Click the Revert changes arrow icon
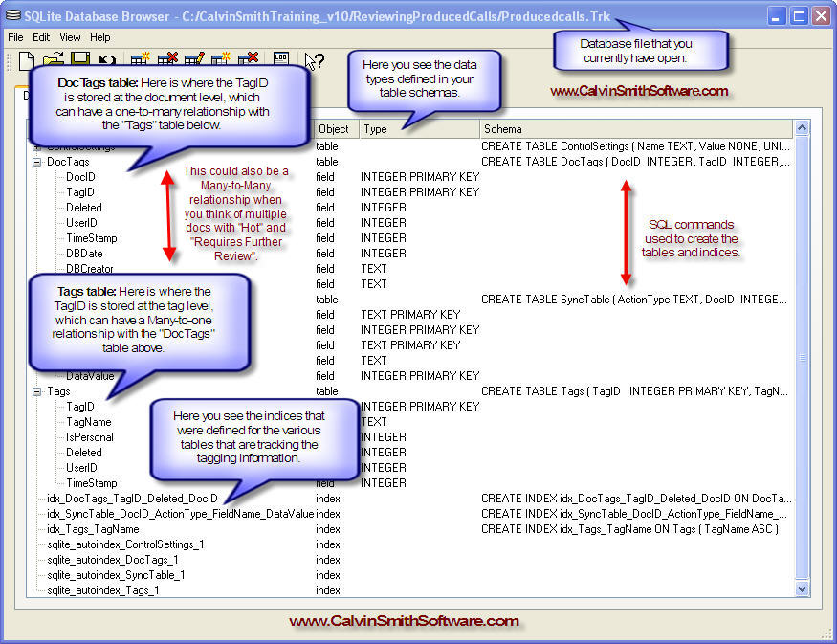The height and width of the screenshot is (644, 837). 107,61
